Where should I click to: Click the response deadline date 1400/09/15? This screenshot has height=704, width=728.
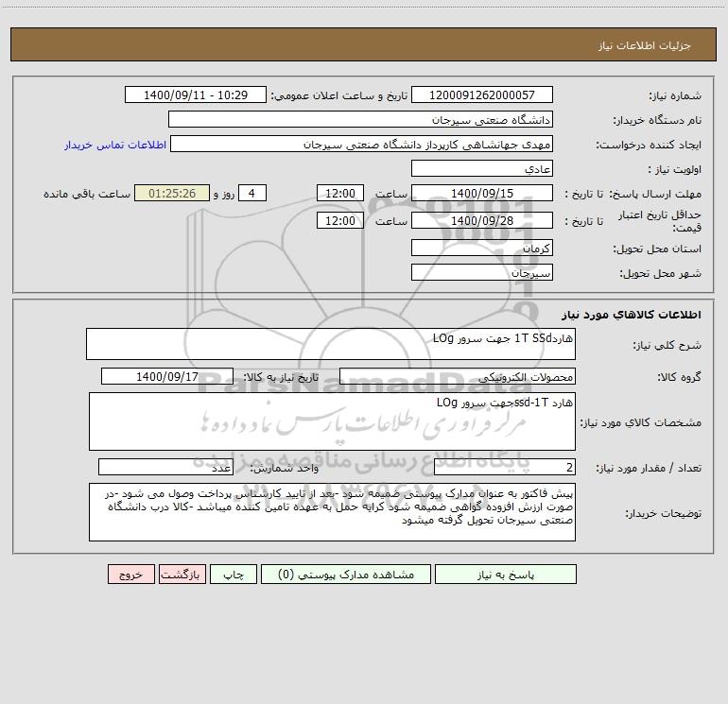(x=482, y=193)
